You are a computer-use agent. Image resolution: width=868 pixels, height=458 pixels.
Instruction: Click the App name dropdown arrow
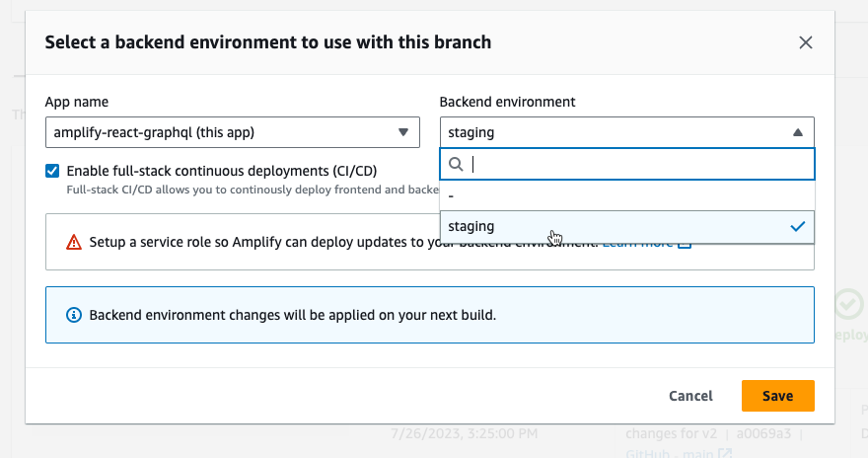click(x=403, y=132)
